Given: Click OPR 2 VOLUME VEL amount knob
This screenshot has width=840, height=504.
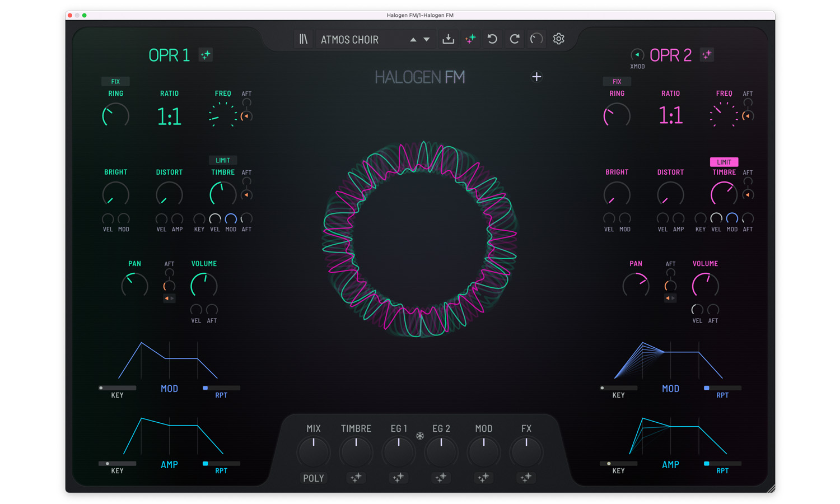Looking at the screenshot, I should pos(697,310).
